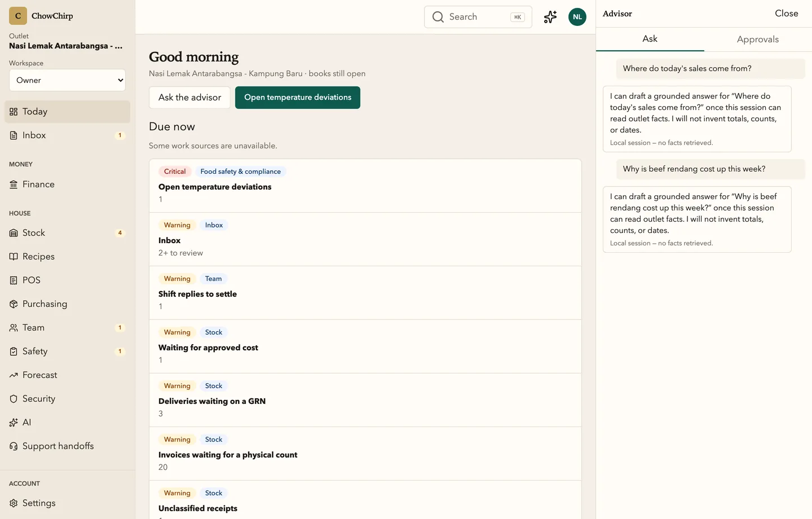The image size is (812, 519).
Task: Click the Inbox document icon in sidebar
Action: (x=14, y=135)
